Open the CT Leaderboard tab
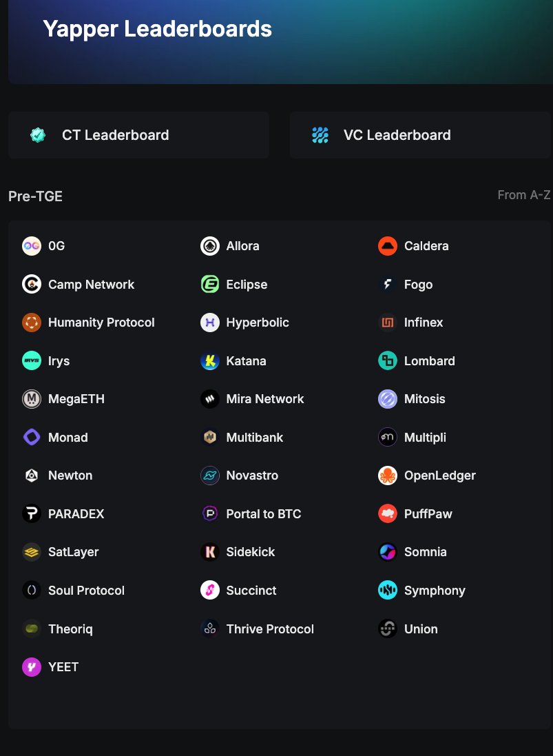Image resolution: width=553 pixels, height=756 pixels. click(138, 135)
